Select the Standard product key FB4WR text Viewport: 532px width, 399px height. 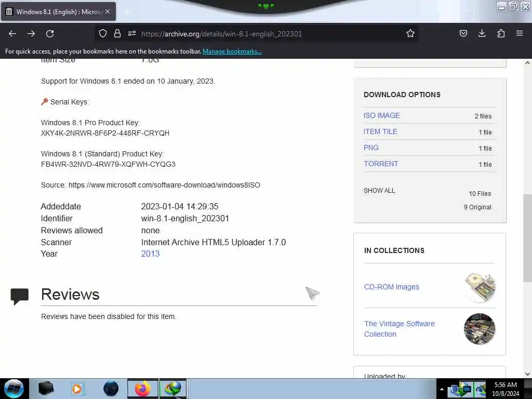pos(108,164)
